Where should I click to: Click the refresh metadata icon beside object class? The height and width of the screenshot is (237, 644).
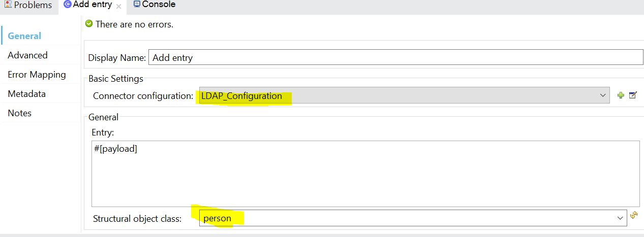pyautogui.click(x=634, y=216)
